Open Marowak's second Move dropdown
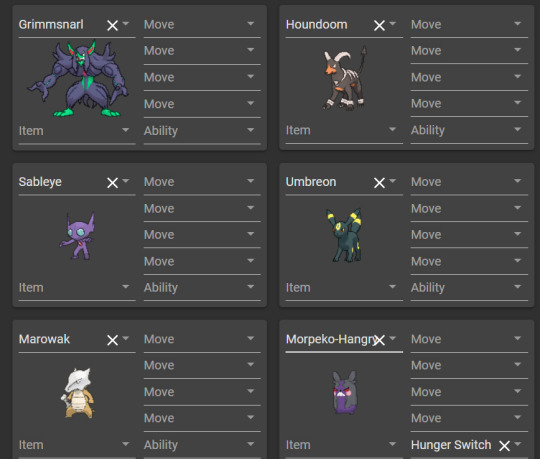This screenshot has width=540, height=459. click(x=202, y=366)
